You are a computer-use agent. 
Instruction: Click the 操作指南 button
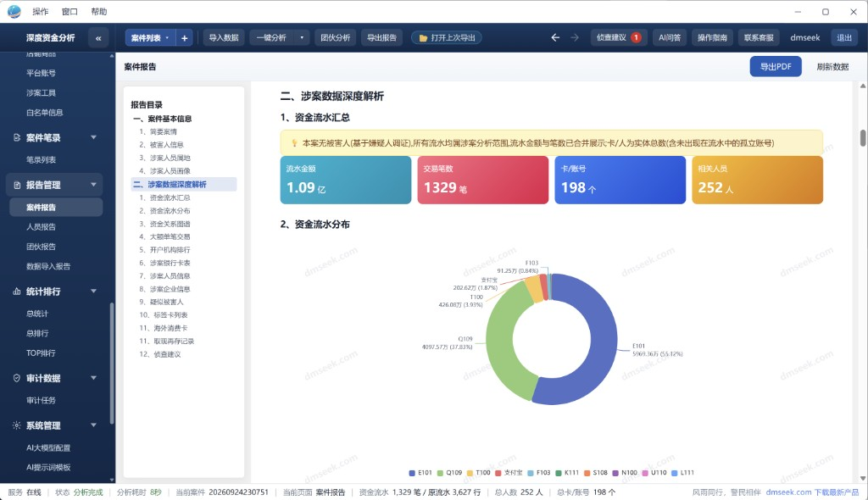(x=712, y=37)
